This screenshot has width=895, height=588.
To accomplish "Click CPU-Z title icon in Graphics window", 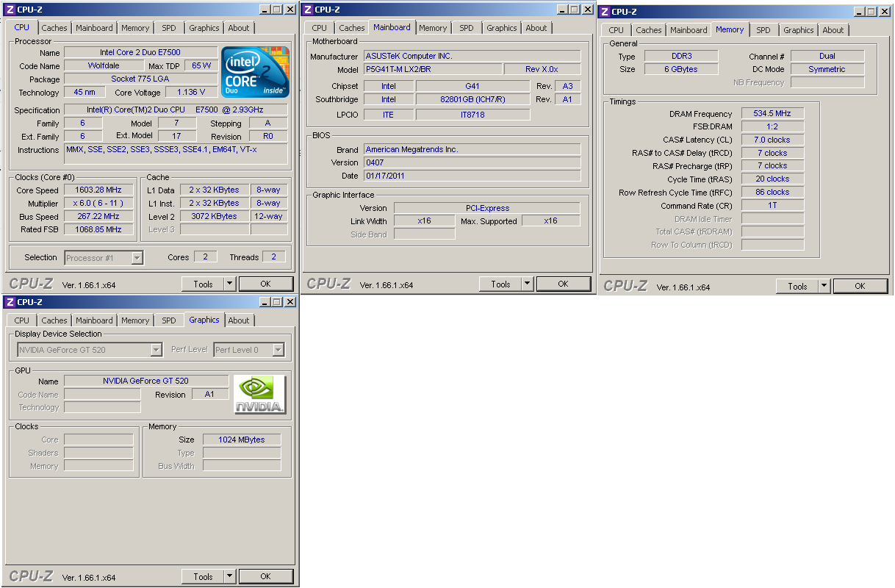I will coord(10,302).
